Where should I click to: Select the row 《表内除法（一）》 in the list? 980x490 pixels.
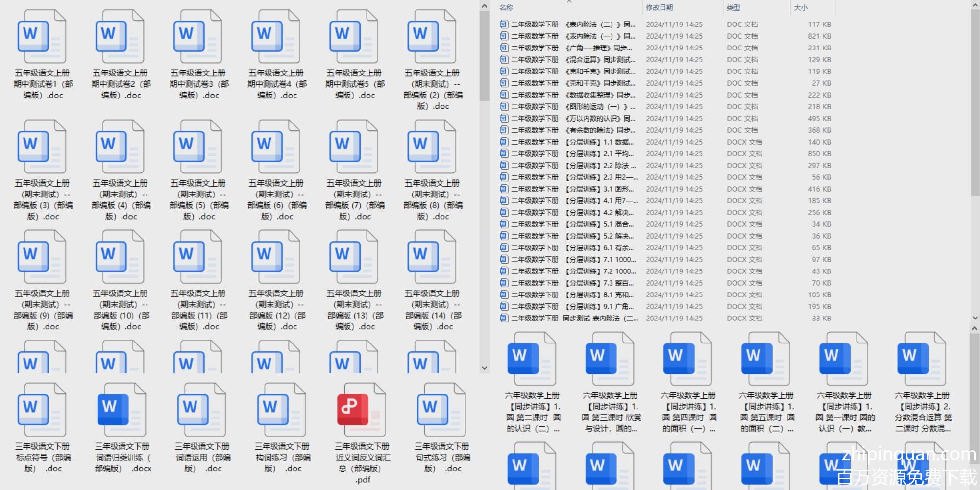(665, 36)
